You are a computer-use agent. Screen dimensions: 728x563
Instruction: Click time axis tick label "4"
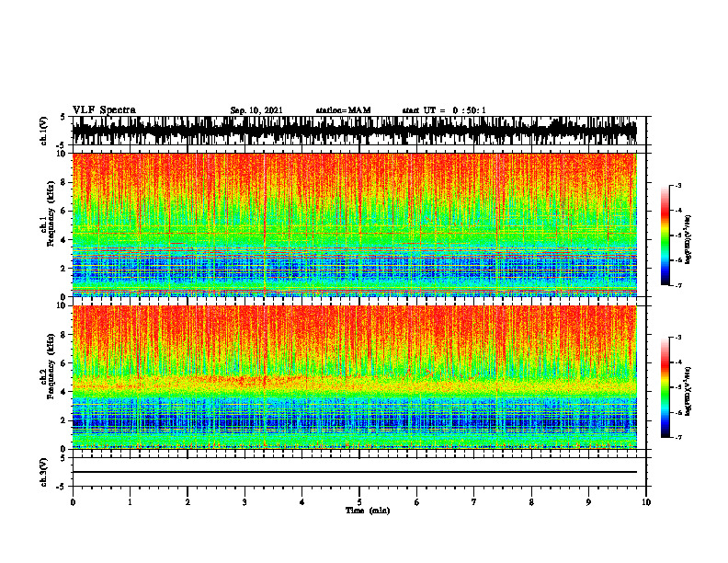coord(302,502)
